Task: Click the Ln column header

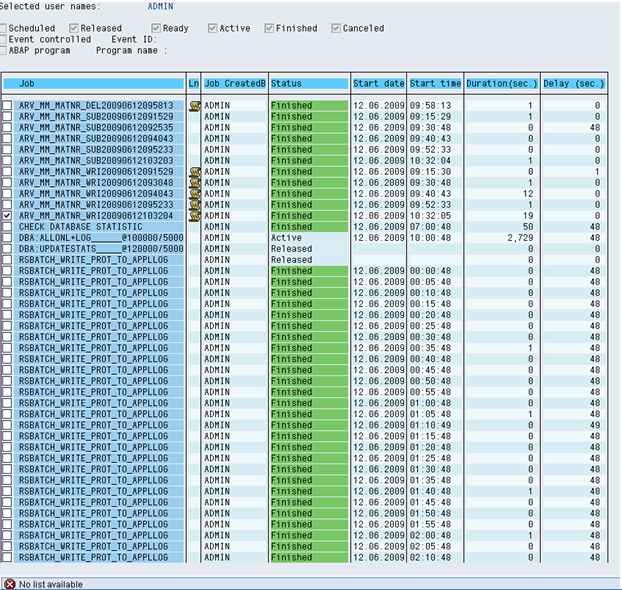Action: click(194, 84)
